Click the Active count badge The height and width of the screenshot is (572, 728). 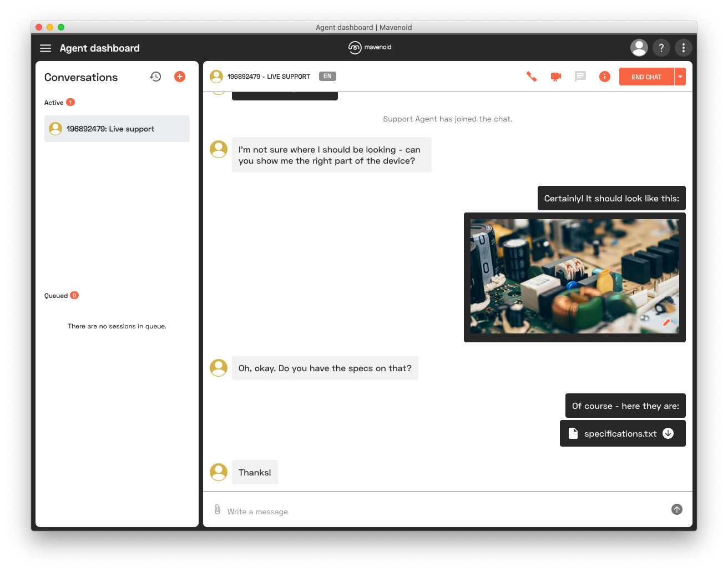70,102
